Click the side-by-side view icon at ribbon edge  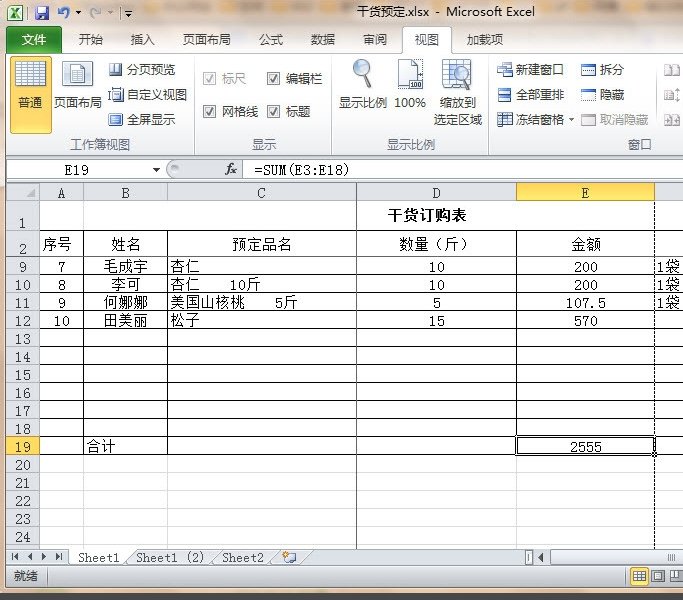672,70
